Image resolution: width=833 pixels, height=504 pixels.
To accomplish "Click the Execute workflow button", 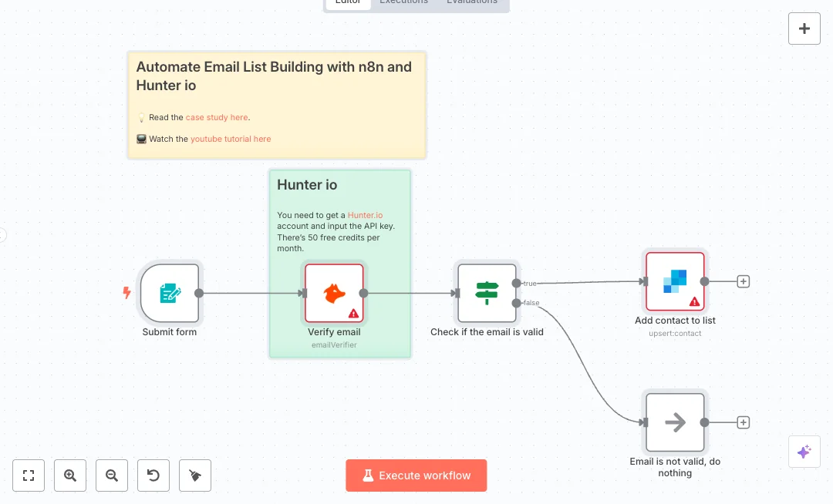I will click(x=416, y=475).
